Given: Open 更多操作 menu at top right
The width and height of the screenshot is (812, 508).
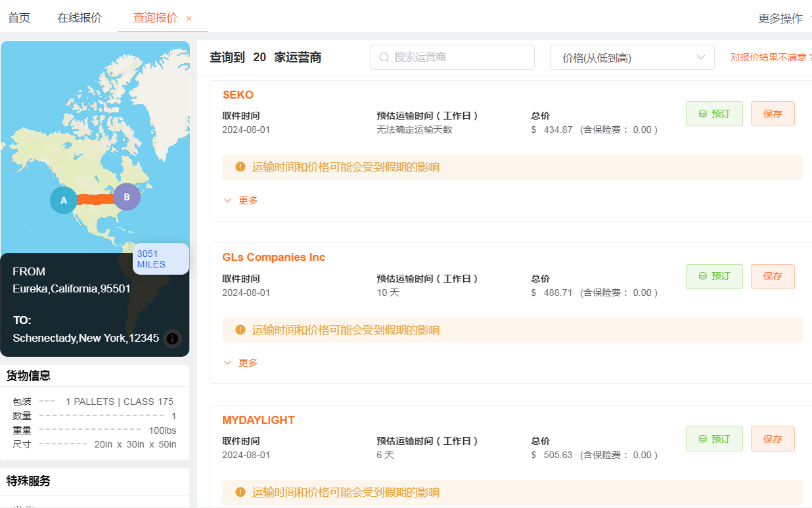Looking at the screenshot, I should click(780, 18).
